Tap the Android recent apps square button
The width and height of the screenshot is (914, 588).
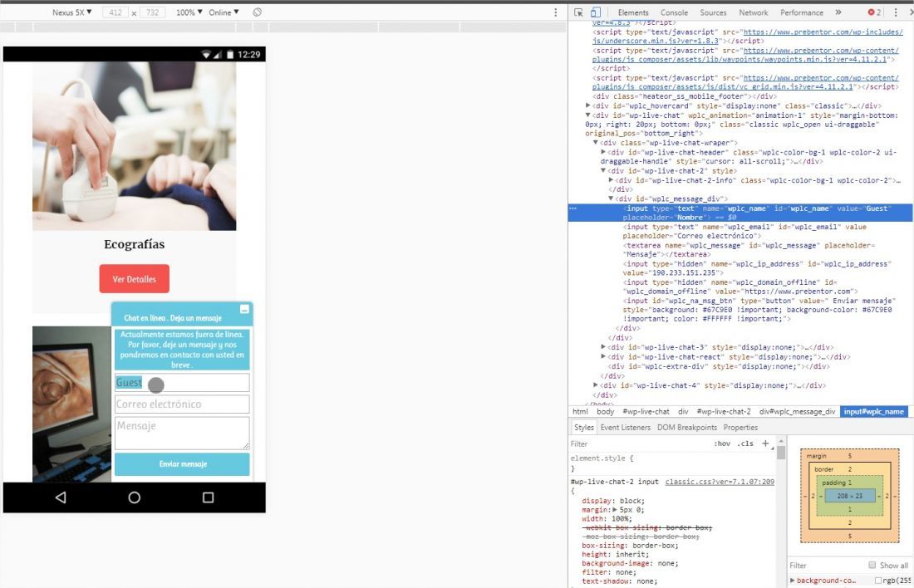(x=208, y=497)
